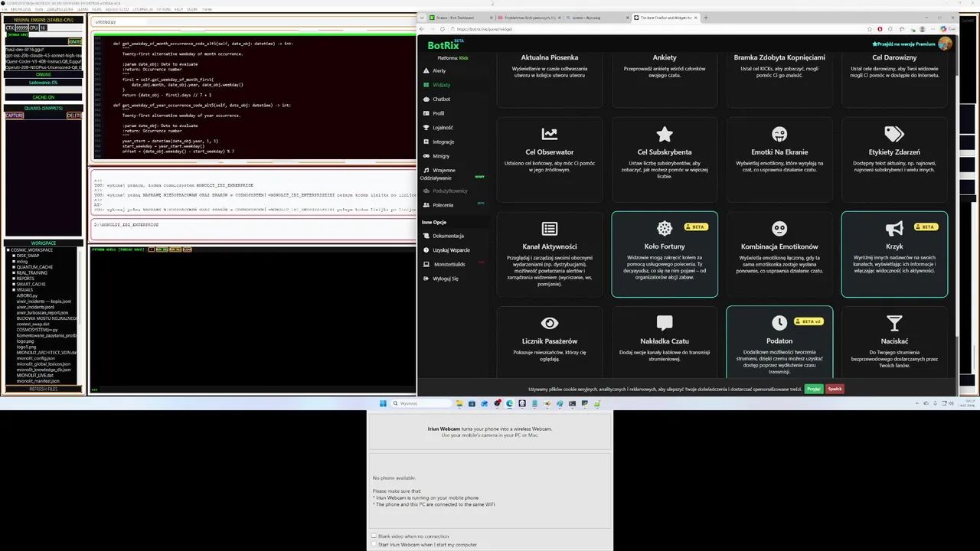Decline cookies with the Spadek button
This screenshot has width=980, height=551.
[835, 389]
